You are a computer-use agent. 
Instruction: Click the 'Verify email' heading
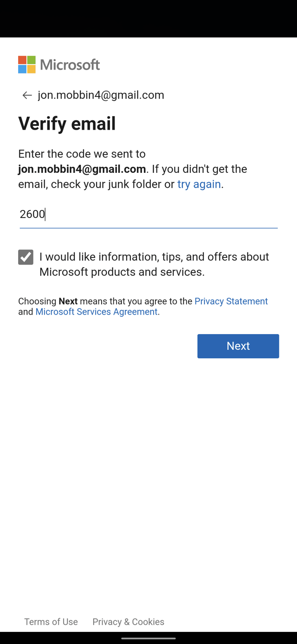point(67,124)
